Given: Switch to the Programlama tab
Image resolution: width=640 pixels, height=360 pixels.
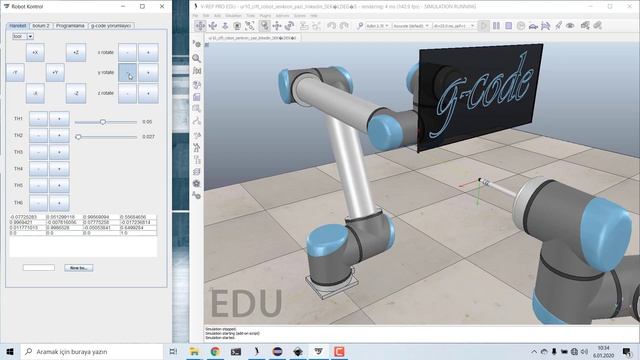Looking at the screenshot, I should click(x=70, y=26).
